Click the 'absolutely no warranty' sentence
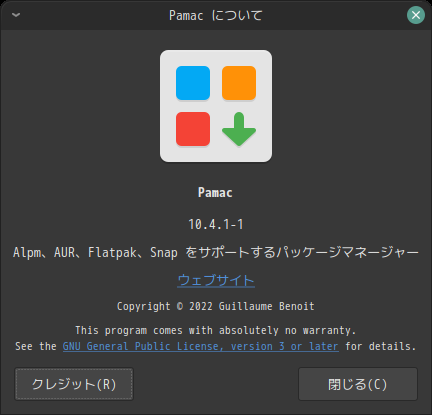Viewport: 432px width, 415px height. pos(216,330)
